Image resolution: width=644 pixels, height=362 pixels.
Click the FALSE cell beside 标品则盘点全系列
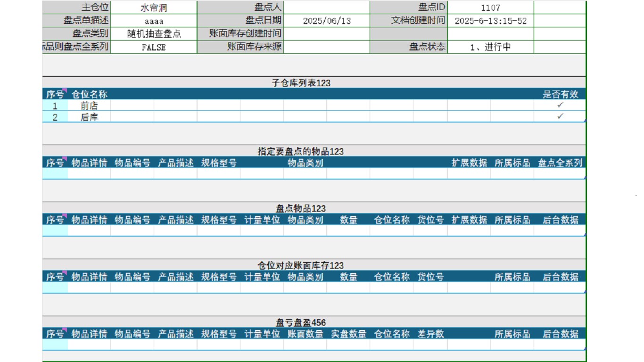click(x=155, y=47)
